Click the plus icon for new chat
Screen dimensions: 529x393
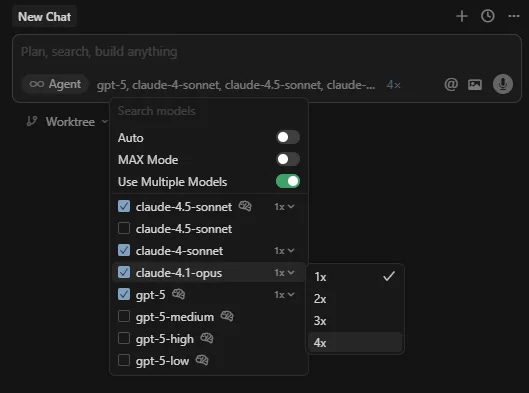tap(462, 16)
